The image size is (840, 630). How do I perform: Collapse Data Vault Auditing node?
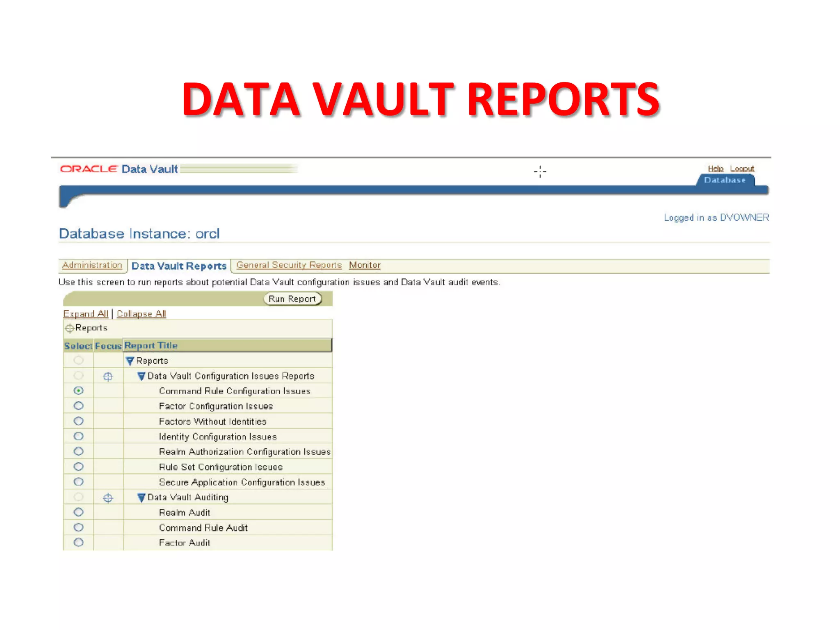[x=142, y=498]
